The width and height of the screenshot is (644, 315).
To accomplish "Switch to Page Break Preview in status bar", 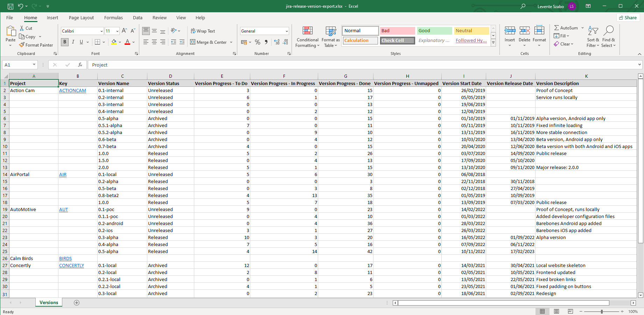I will (x=570, y=311).
